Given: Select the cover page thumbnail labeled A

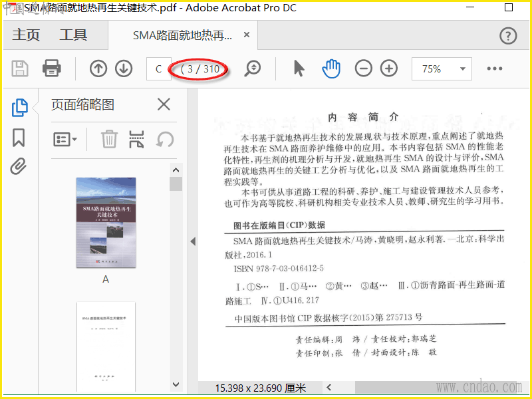Looking at the screenshot, I should 106,223.
